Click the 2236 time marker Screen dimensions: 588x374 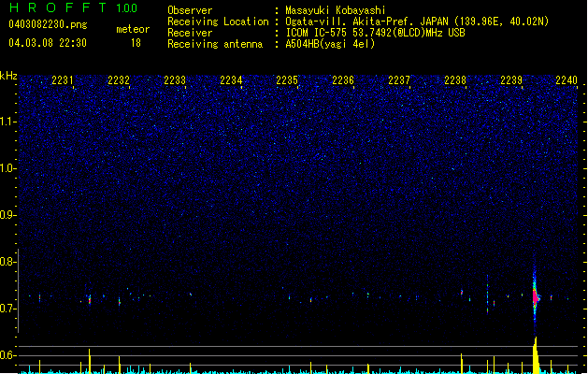tap(343, 80)
